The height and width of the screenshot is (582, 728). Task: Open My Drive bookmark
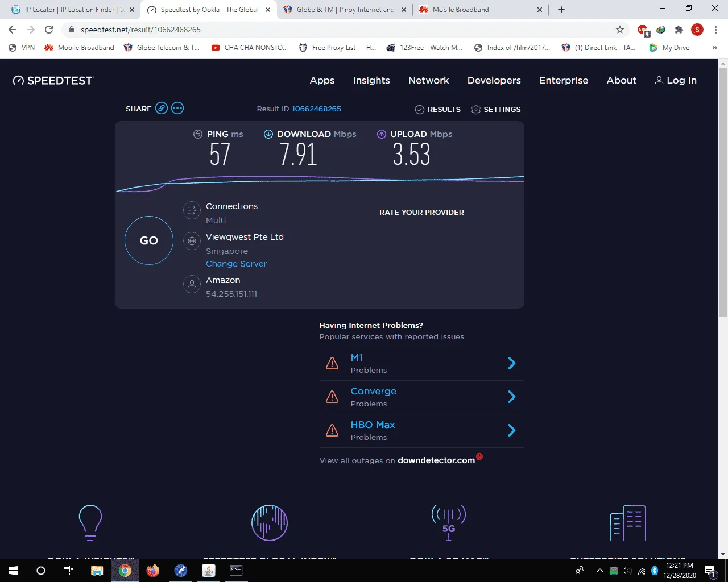pyautogui.click(x=669, y=48)
